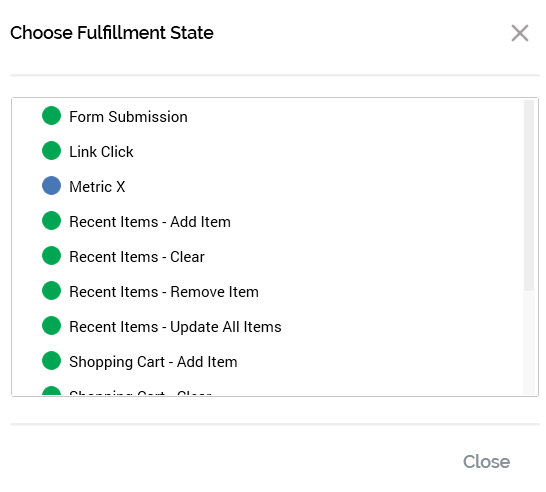Dismiss dialog with the X icon
Screen dimensions: 546x492
pos(520,33)
